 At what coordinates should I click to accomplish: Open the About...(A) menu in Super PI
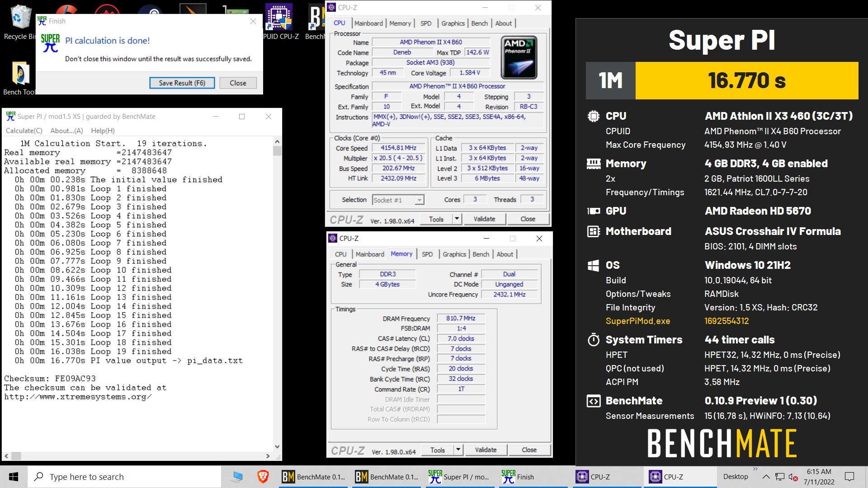66,131
